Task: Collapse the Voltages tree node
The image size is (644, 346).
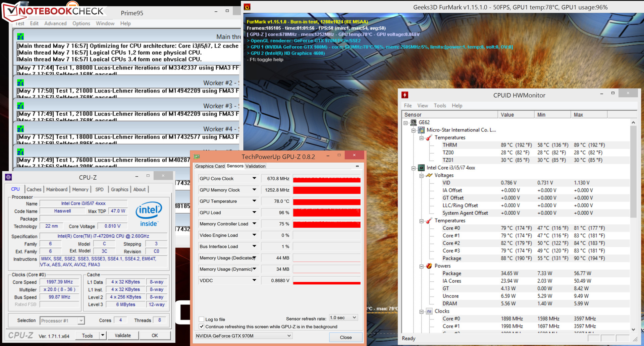Action: pyautogui.click(x=421, y=176)
